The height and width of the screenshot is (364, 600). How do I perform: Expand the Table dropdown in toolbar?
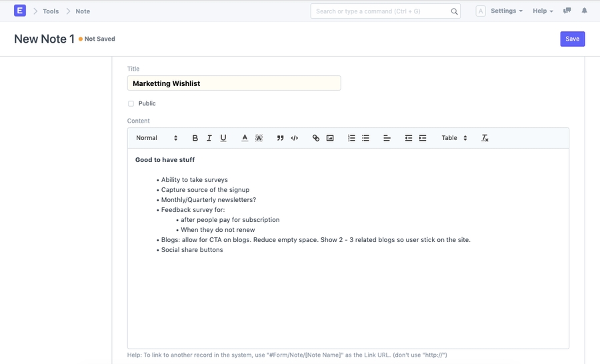tap(454, 138)
